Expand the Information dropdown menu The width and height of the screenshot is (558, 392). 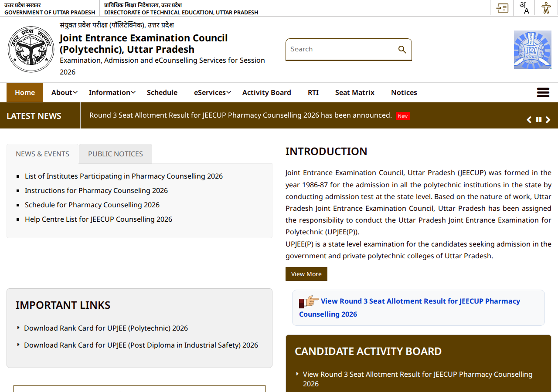(x=112, y=92)
